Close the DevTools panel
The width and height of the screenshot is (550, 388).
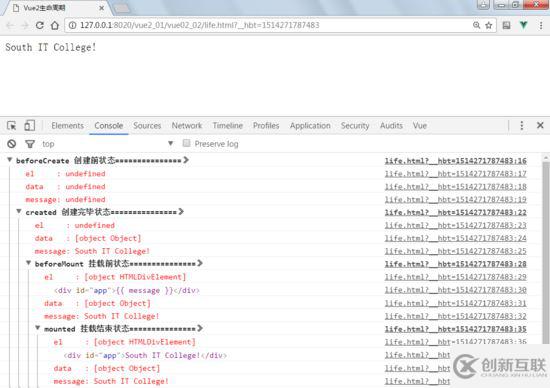pyautogui.click(x=540, y=125)
